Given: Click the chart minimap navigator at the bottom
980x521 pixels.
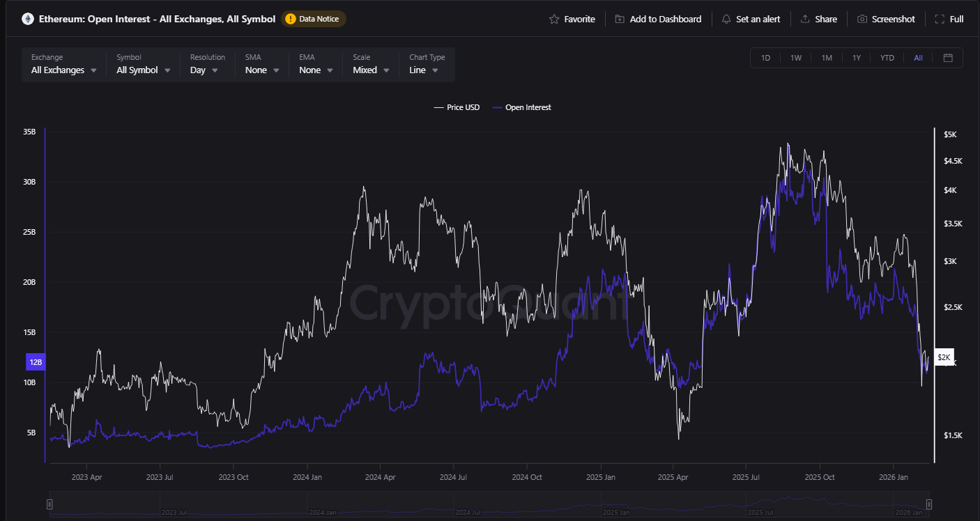Looking at the screenshot, I should [488, 504].
